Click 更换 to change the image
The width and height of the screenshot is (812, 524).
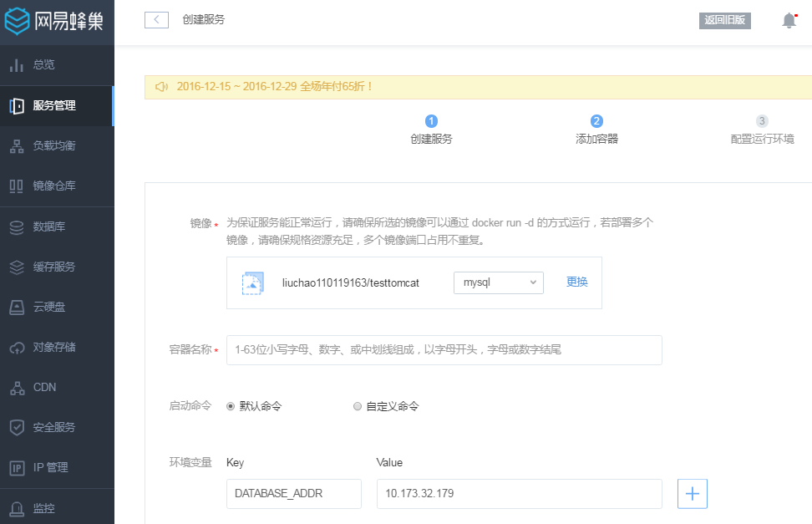(576, 282)
